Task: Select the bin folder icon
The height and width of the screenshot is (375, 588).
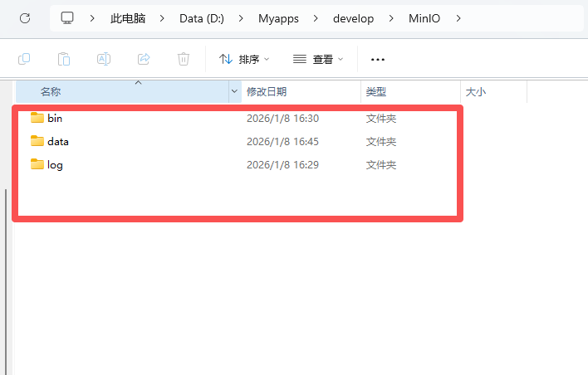Action: coord(37,118)
